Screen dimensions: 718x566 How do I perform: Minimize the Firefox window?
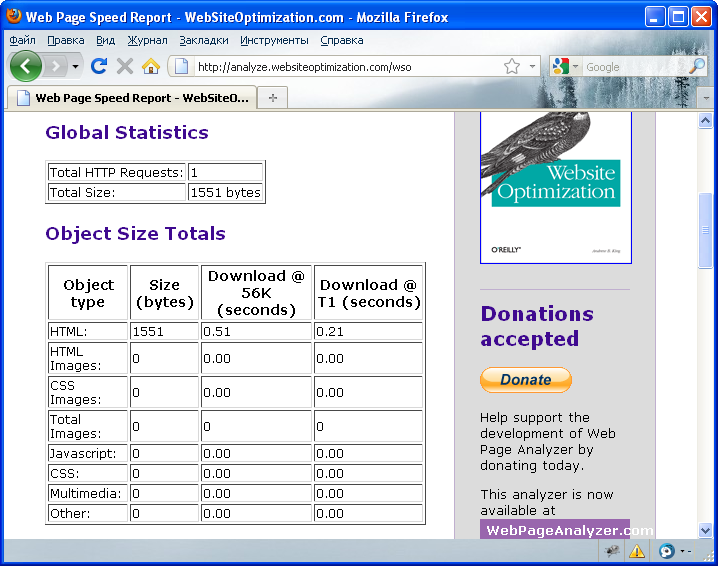pos(654,17)
